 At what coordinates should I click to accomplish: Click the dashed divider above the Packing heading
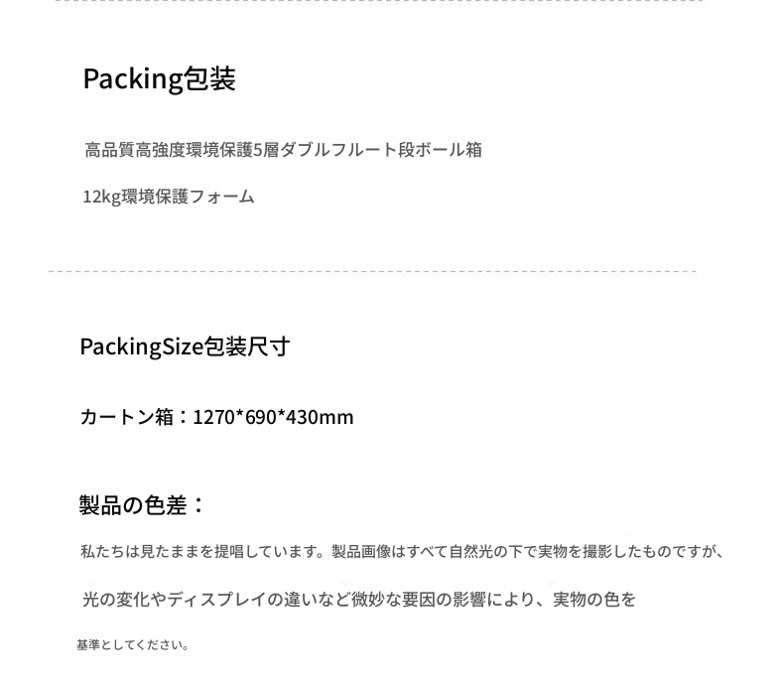(x=378, y=1)
